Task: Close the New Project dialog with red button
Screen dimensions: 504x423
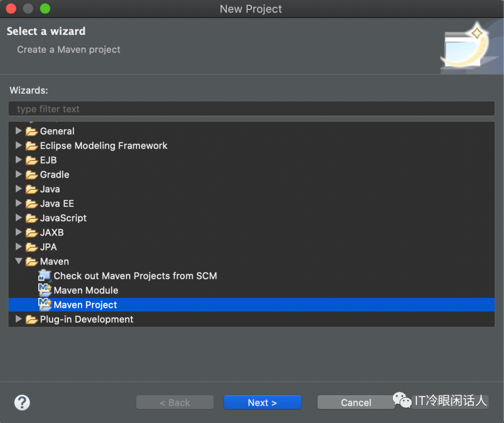Action: pos(11,9)
